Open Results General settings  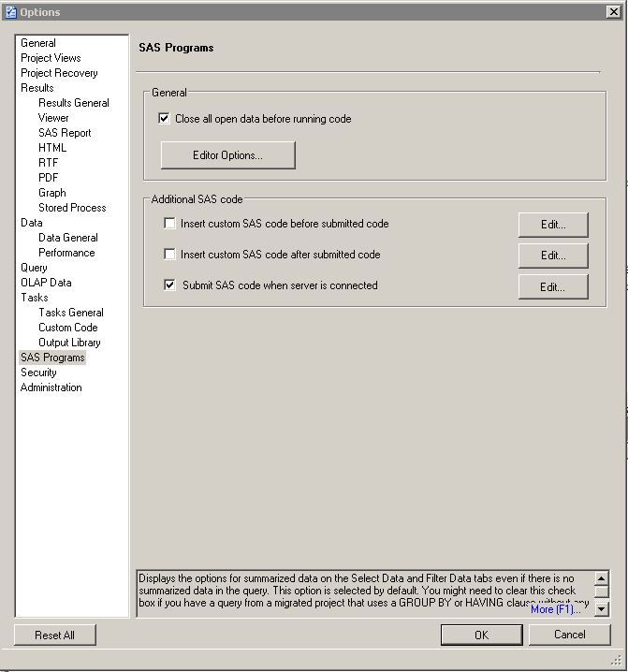click(x=74, y=103)
